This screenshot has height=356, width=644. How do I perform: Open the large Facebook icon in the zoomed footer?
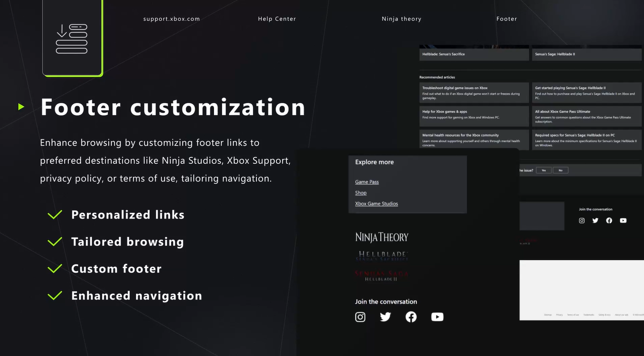pyautogui.click(x=411, y=317)
